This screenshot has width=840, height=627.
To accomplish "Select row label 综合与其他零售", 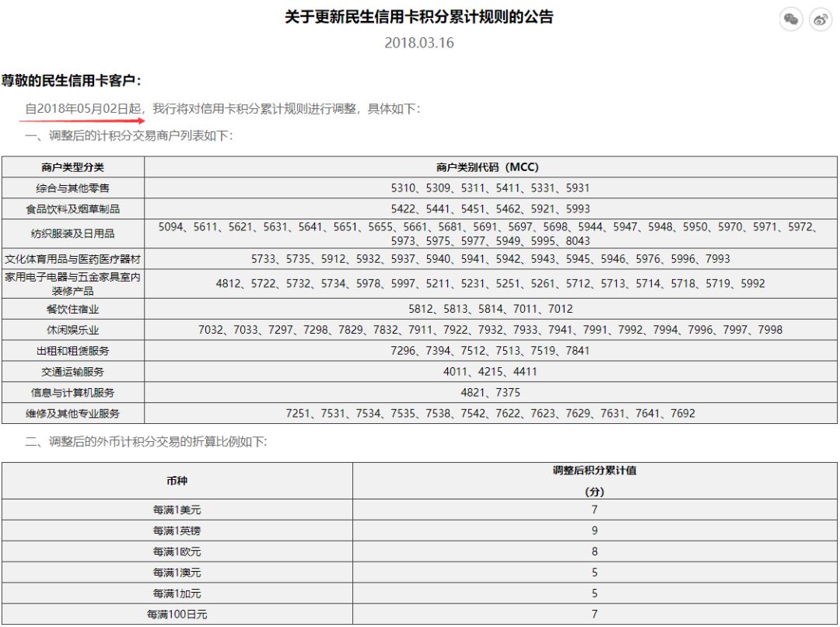I will tap(73, 188).
